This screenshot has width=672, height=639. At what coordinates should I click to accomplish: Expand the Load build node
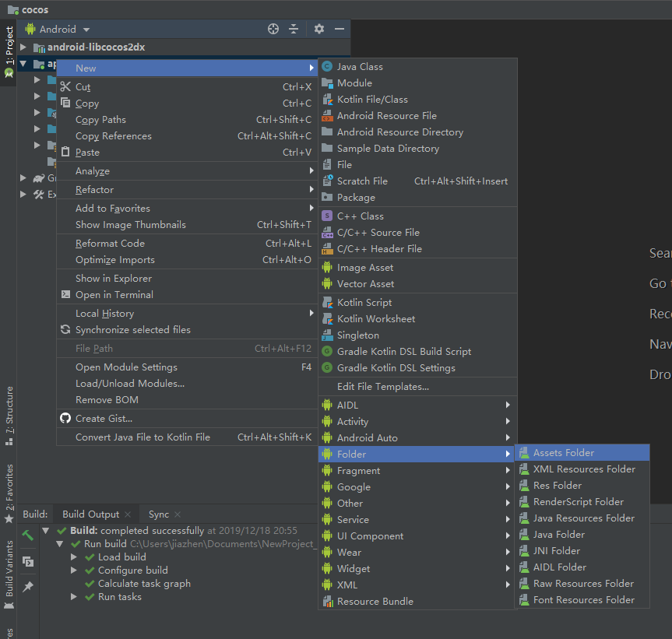point(74,557)
